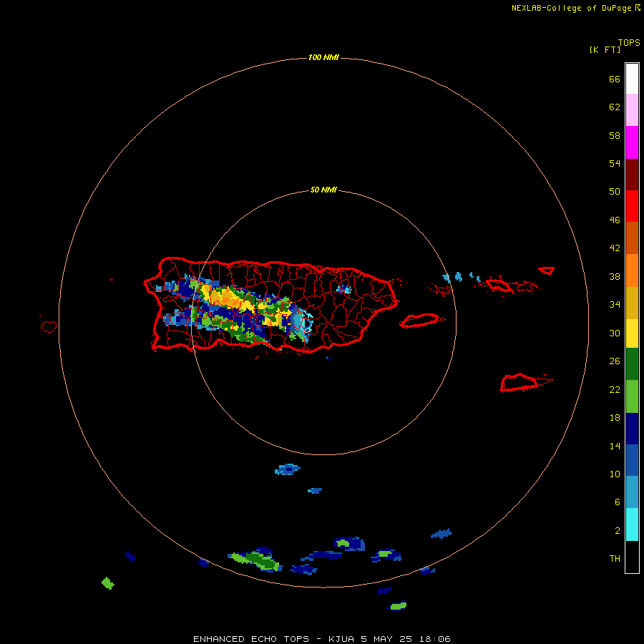Screen dimensions: 644x644
Task: Pick the light blue swatch on the color scale
Action: (x=632, y=492)
